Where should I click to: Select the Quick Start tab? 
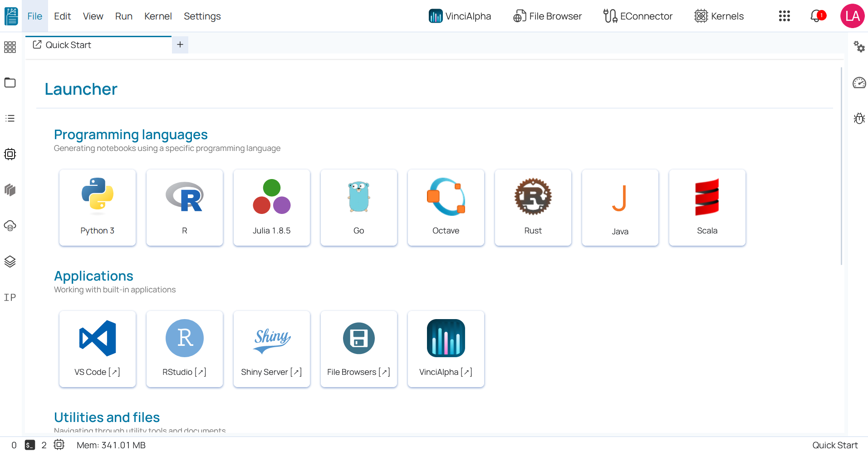pyautogui.click(x=98, y=45)
